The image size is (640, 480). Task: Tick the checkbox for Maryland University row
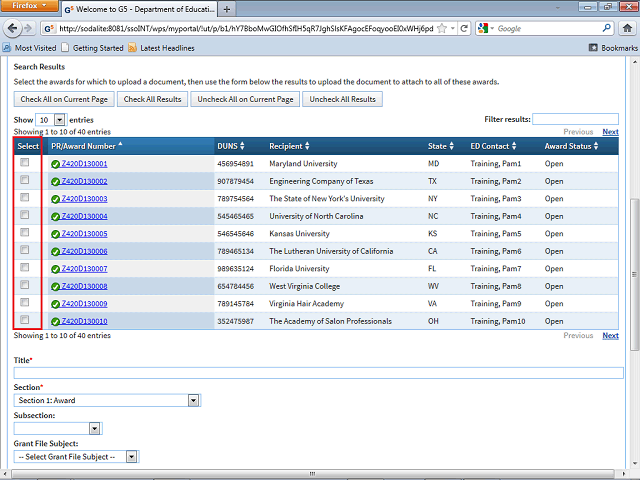25,162
